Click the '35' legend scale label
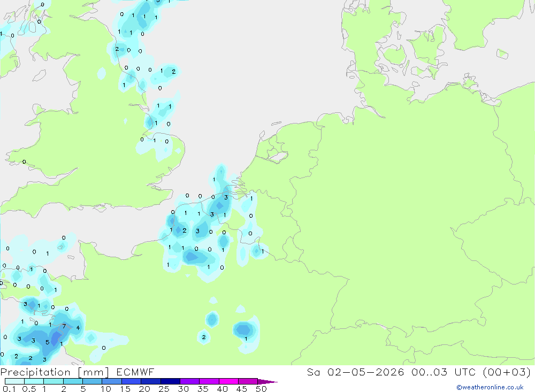Image resolution: width=535 pixels, height=392 pixels. 203,389
